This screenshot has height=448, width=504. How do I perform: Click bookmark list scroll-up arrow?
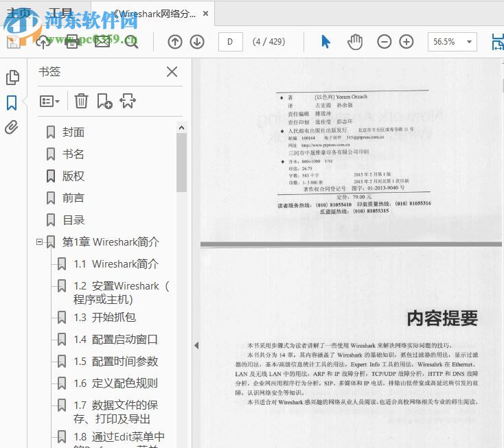[x=181, y=128]
